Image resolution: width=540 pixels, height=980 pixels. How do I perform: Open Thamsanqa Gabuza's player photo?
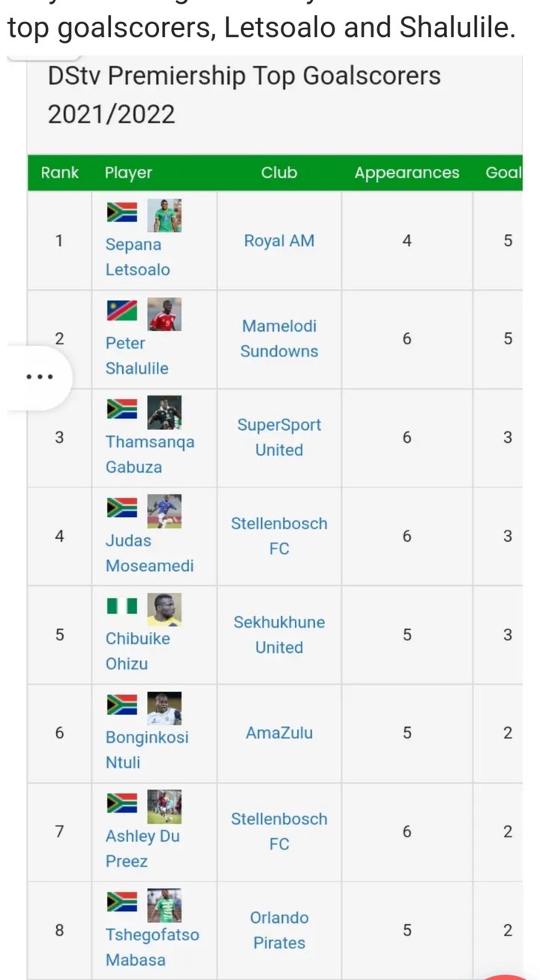163,413
